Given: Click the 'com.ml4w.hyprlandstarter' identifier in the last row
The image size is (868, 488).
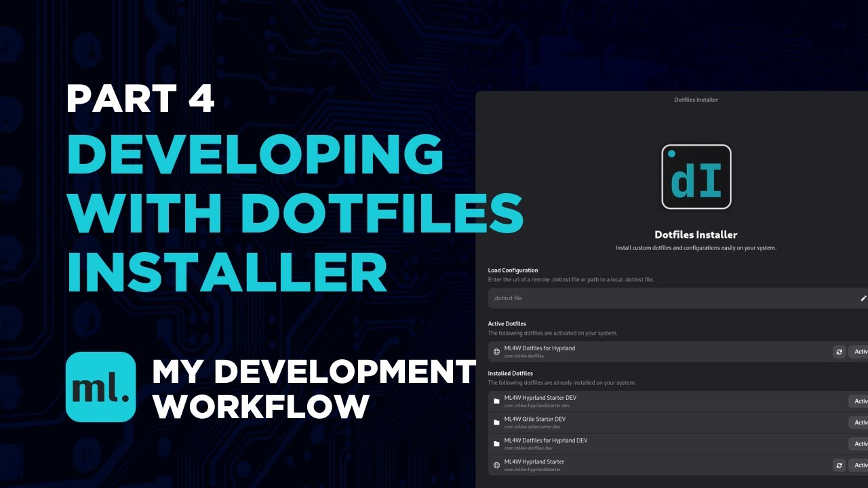Looking at the screenshot, I should [x=532, y=470].
